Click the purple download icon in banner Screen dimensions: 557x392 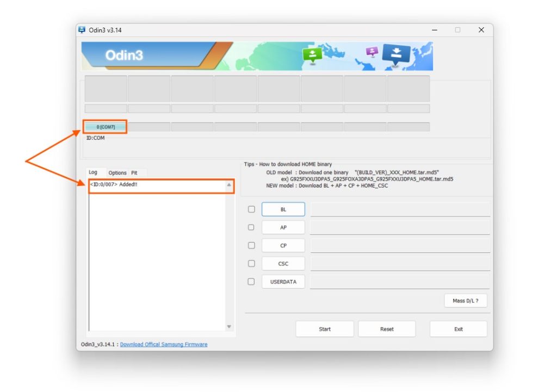coord(372,52)
